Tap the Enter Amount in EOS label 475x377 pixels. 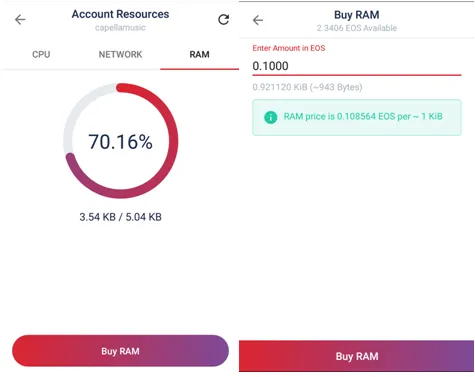(x=289, y=48)
